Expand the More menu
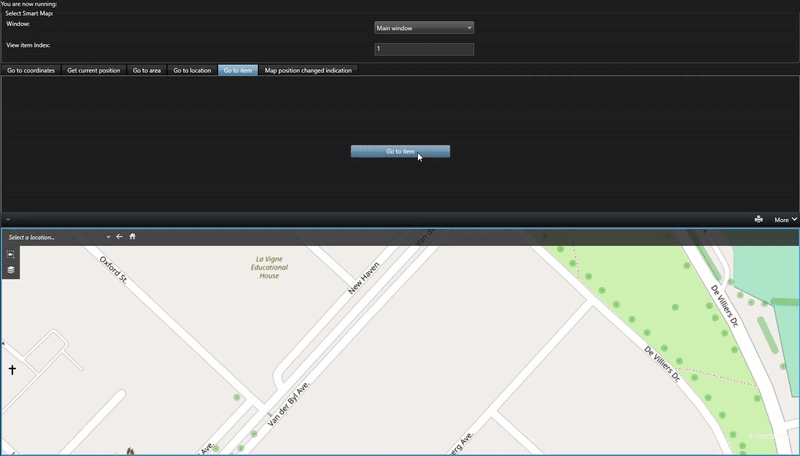Viewport: 800px width, 456px height. click(785, 219)
